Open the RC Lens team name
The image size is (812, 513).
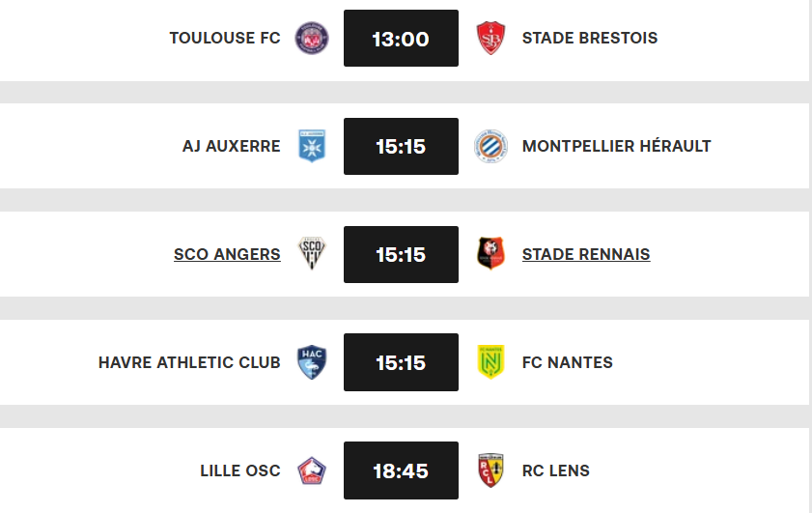556,470
